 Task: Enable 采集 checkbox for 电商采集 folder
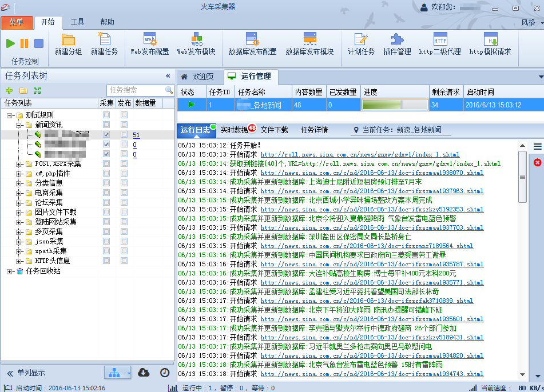(x=105, y=193)
